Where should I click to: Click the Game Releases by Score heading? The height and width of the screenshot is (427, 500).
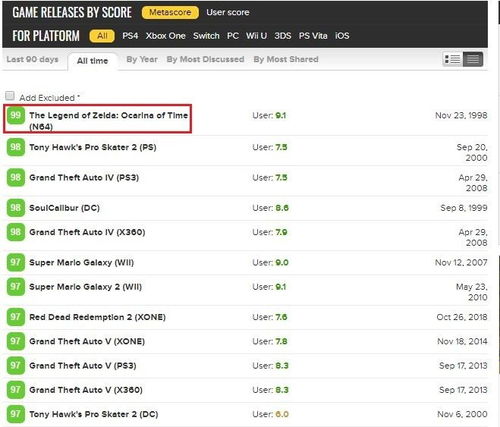click(72, 12)
